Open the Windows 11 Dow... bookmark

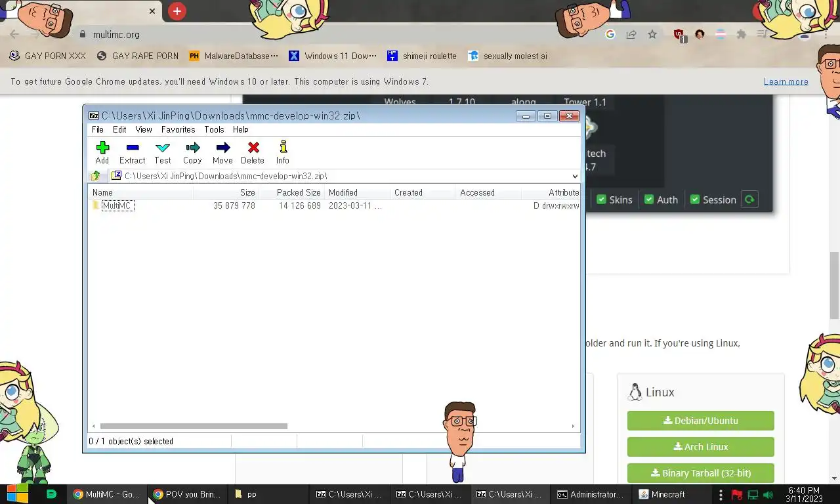pyautogui.click(x=333, y=56)
